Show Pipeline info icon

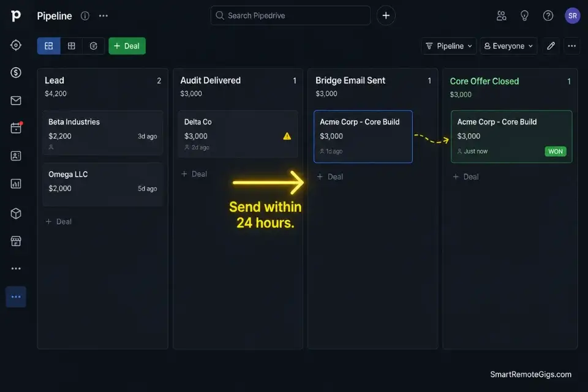85,16
